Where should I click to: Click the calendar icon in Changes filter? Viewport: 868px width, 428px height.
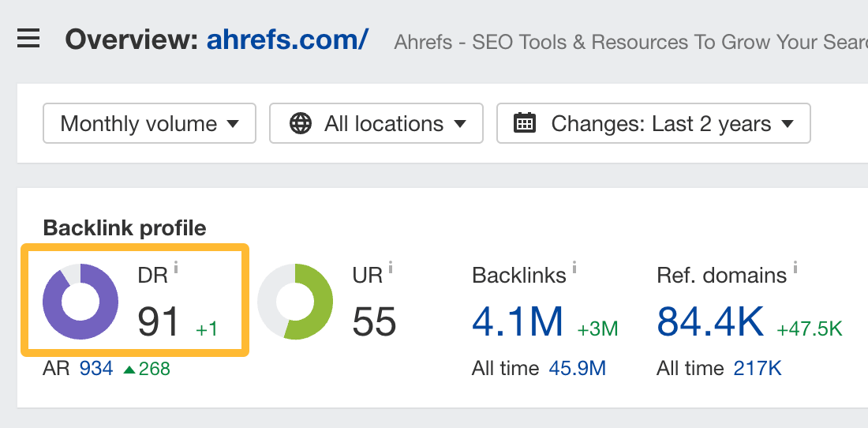click(x=524, y=123)
